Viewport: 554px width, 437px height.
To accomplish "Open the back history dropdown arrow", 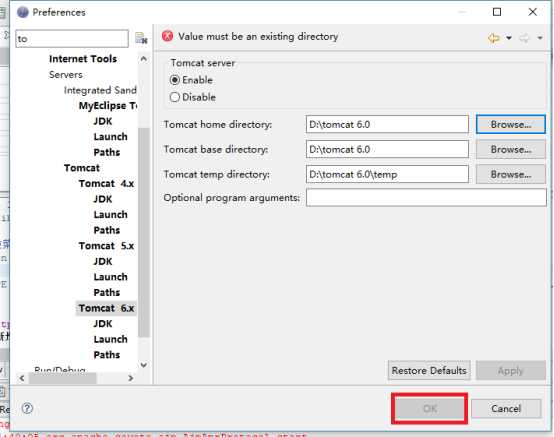I will pyautogui.click(x=509, y=37).
